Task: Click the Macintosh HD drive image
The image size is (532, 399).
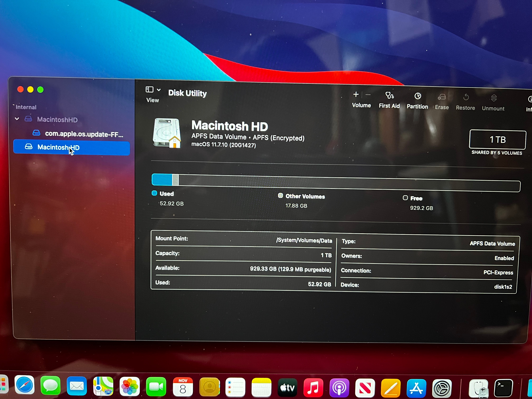Action: tap(167, 133)
